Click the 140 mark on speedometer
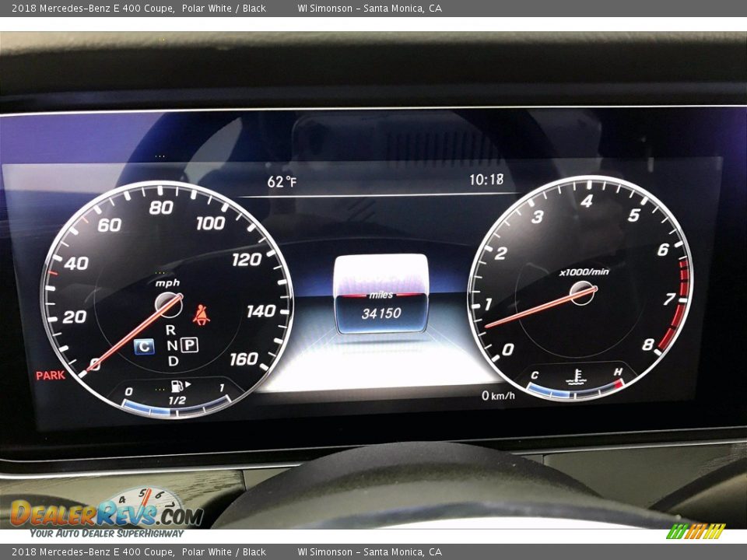747x560 pixels. [261, 311]
